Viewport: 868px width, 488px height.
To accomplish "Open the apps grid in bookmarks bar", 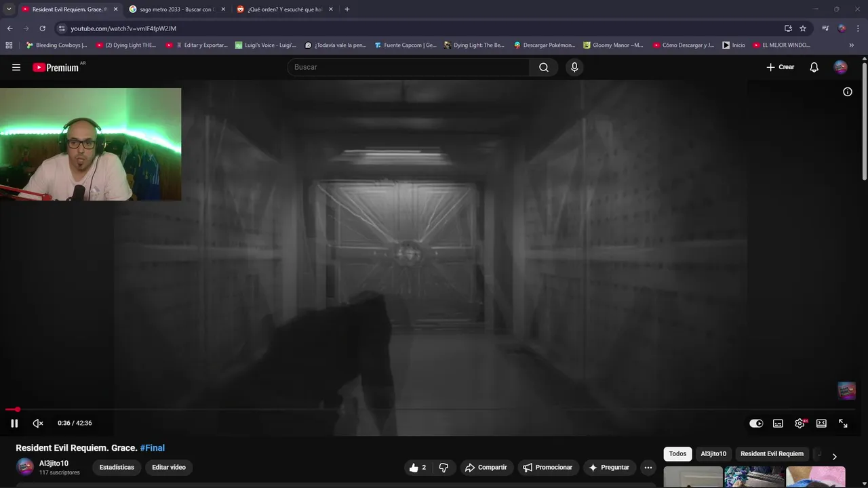I will 9,45.
